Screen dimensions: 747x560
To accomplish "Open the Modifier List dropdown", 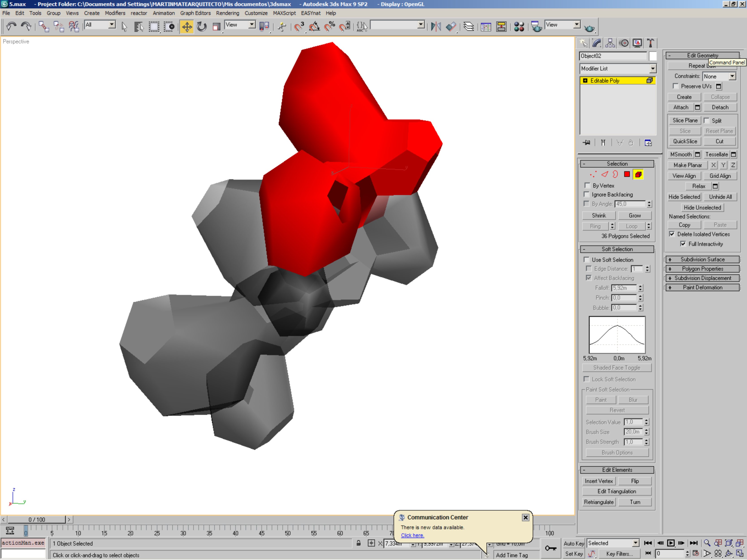I will click(652, 69).
